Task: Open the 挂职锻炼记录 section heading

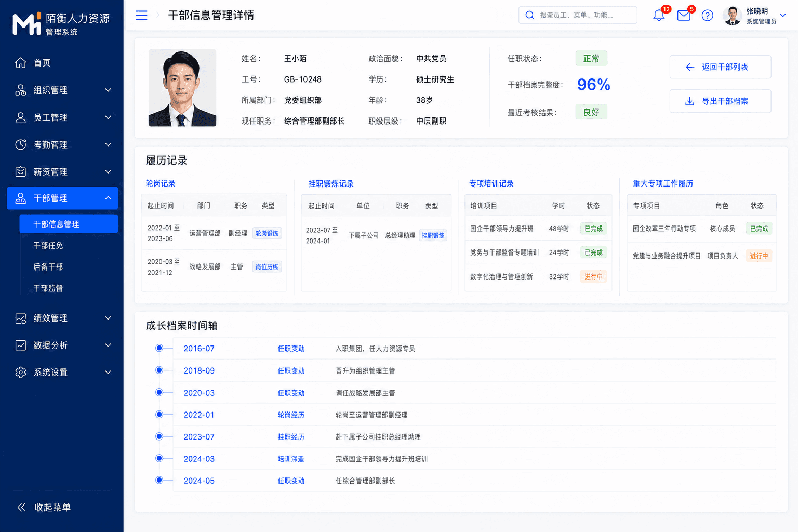Action: [x=331, y=183]
